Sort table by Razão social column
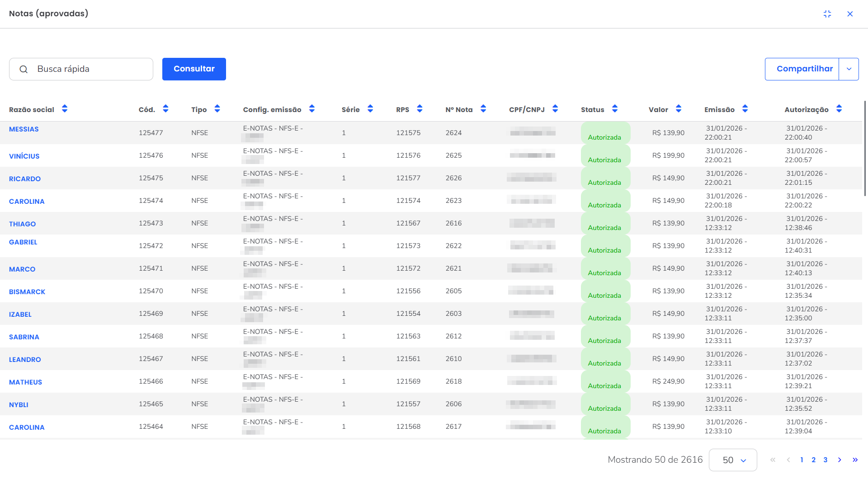The height and width of the screenshot is (488, 868). click(65, 109)
